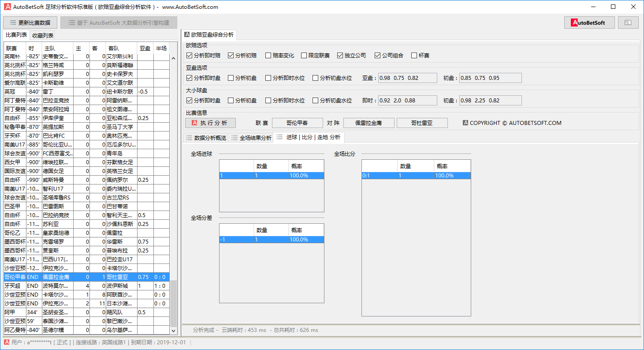Screen dimensions: 644x350
Task: Click the 数量 header in 全场比分 table
Action: (416, 166)
